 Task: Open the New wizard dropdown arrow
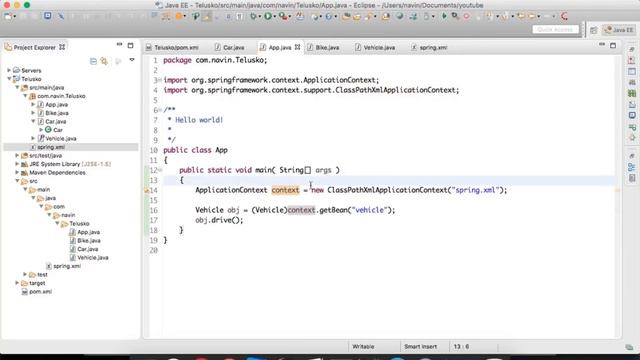(x=15, y=17)
